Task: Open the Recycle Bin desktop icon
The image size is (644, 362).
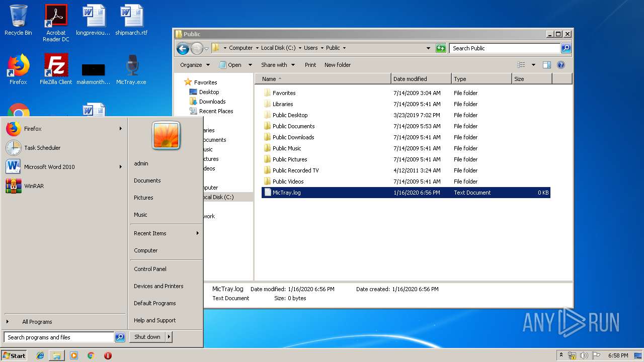Action: (18, 20)
